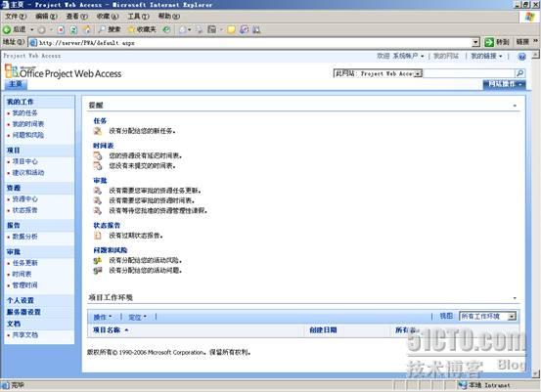Click the green Go (转到) arrow button
Screen dimensions: 541x392
tap(497, 42)
